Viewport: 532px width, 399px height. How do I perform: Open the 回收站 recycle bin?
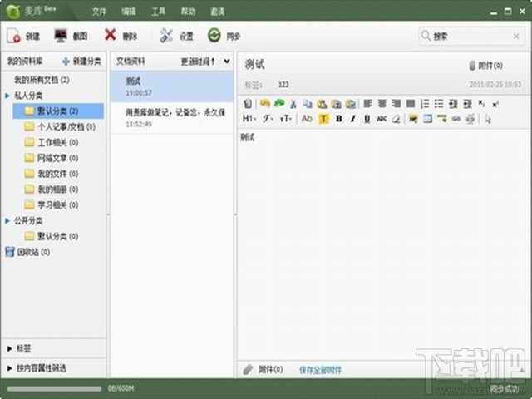(27, 252)
